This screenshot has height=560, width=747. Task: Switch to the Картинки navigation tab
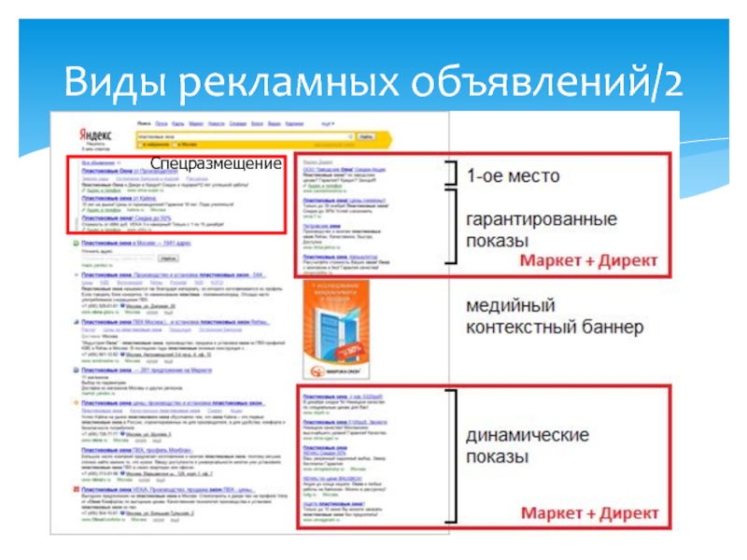pos(294,124)
